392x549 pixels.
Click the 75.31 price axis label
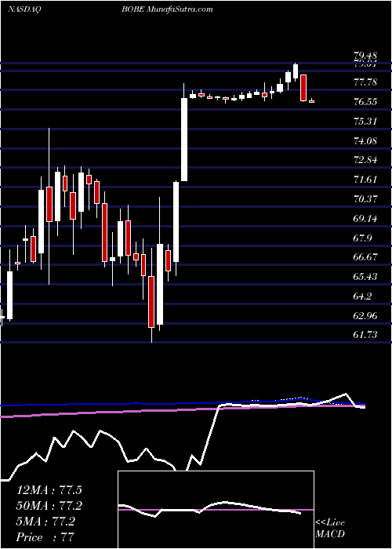(365, 122)
